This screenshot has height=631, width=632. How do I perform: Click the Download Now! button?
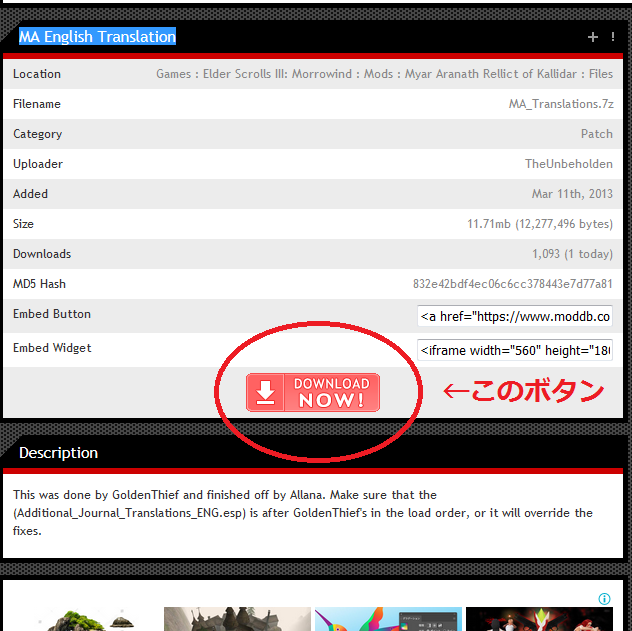pos(313,392)
